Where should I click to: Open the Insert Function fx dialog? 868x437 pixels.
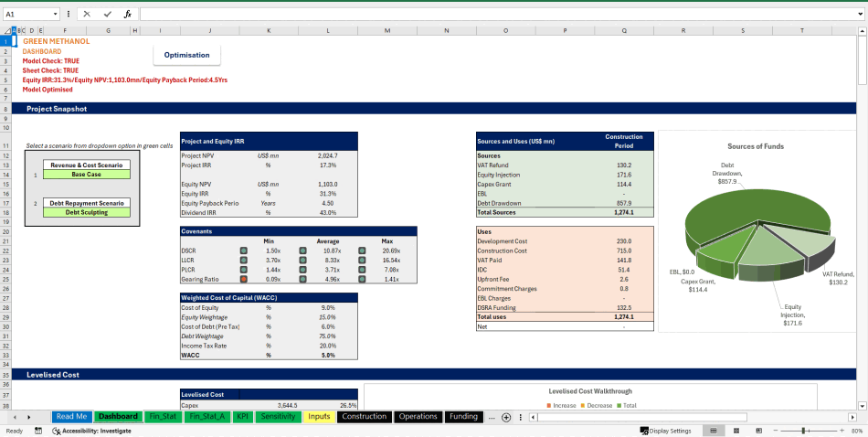[127, 14]
